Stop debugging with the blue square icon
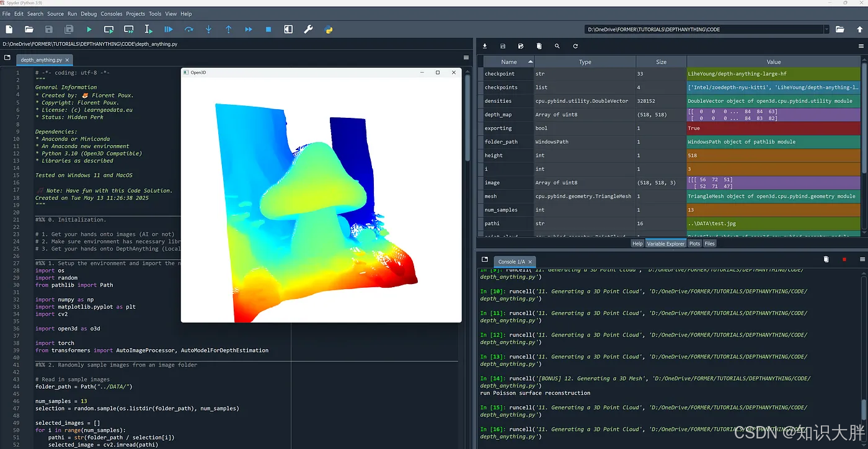868x449 pixels. point(268,29)
